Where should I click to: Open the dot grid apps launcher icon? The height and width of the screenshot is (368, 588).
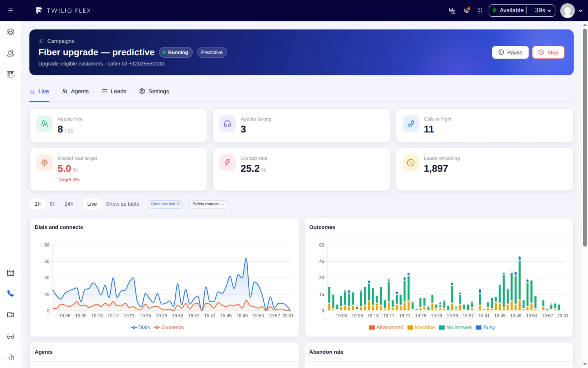tap(480, 11)
